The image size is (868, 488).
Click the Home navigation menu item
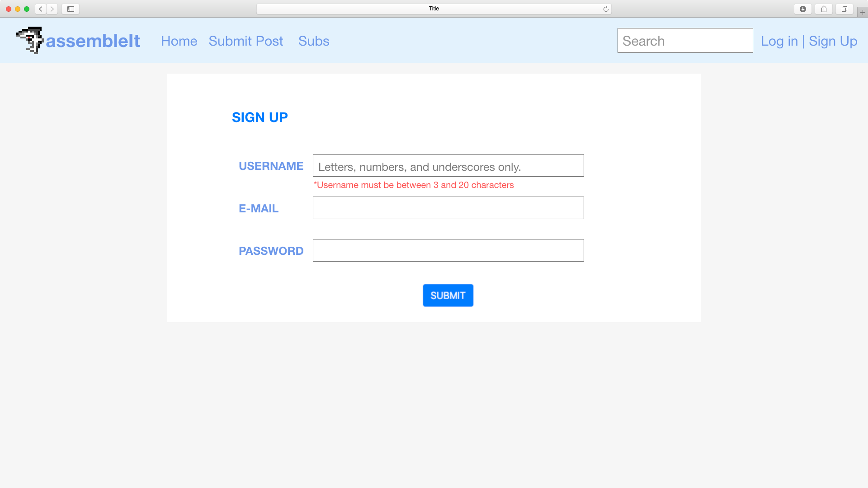(x=179, y=41)
